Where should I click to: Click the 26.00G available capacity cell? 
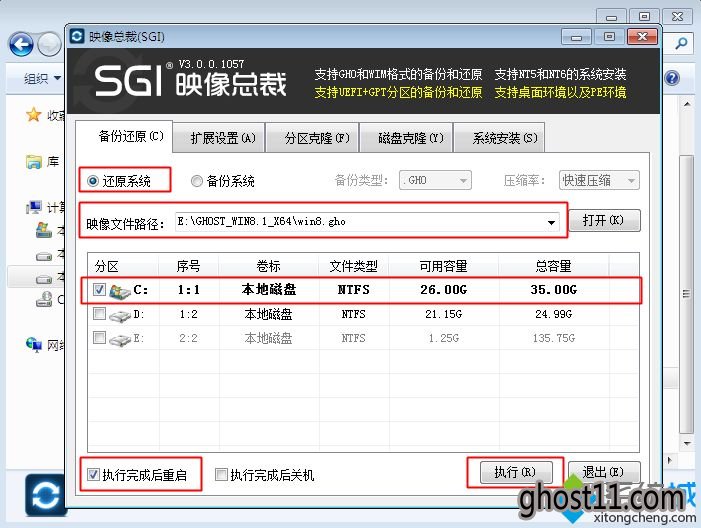pyautogui.click(x=443, y=290)
